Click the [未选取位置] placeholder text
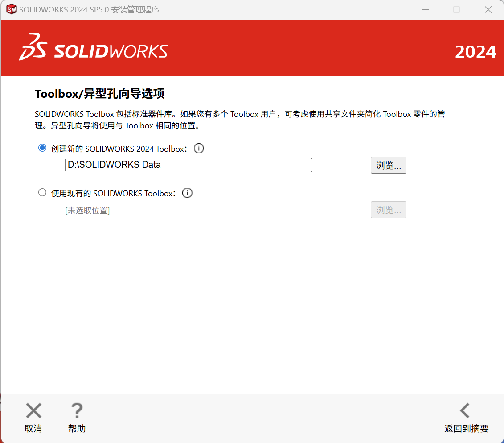 [87, 211]
